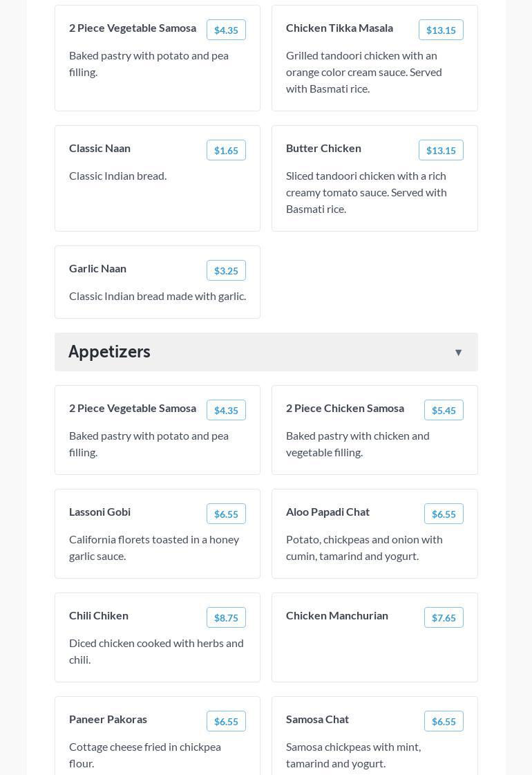Select the Chicken Tikka Masala item name
The image size is (532, 775).
coord(339,28)
